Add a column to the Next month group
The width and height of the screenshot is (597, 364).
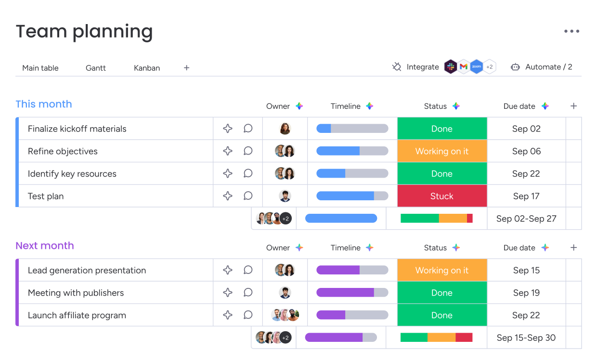tap(573, 248)
